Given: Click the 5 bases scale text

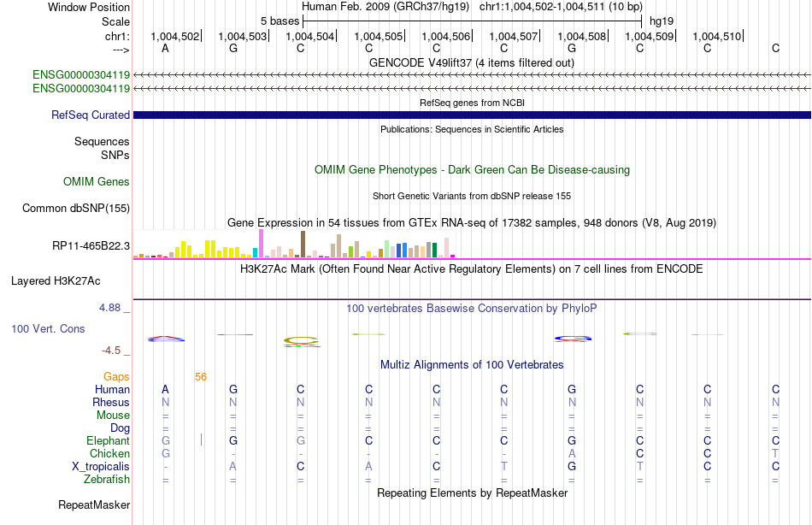Looking at the screenshot, I should (x=279, y=21).
